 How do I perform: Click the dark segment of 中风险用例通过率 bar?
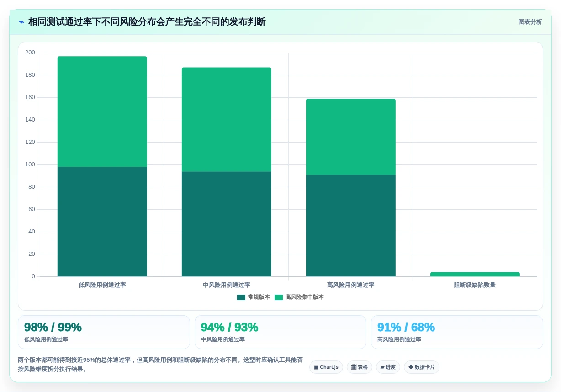pos(227,224)
